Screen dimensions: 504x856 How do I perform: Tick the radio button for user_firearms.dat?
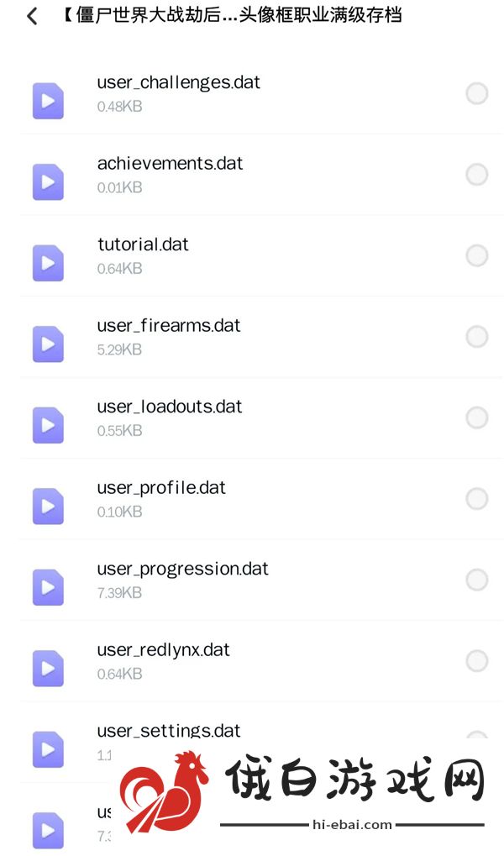click(476, 337)
